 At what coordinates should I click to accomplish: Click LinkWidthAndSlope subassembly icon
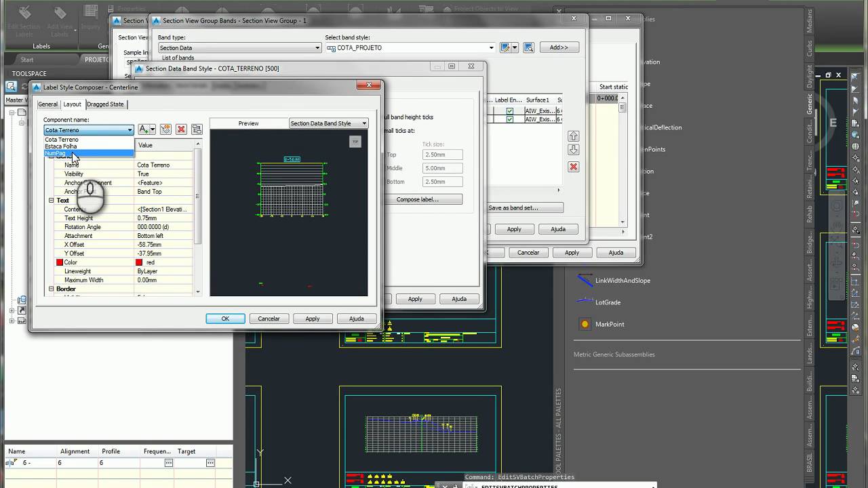pyautogui.click(x=585, y=280)
